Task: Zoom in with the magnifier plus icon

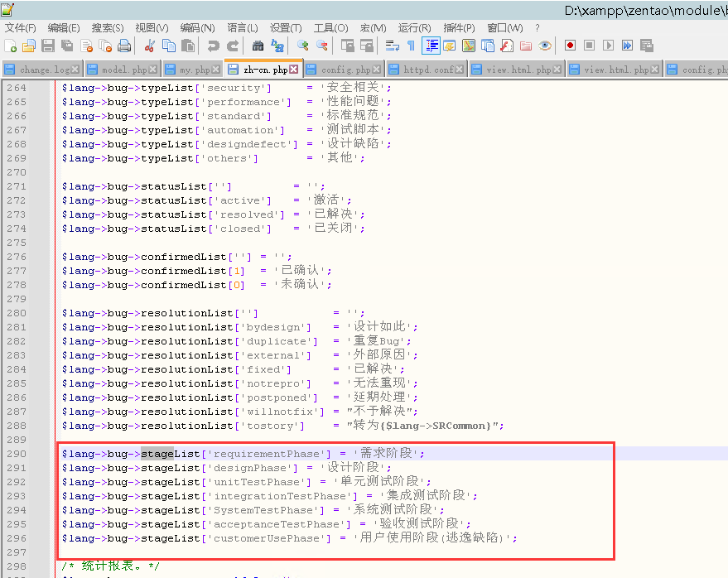Action: 303,46
